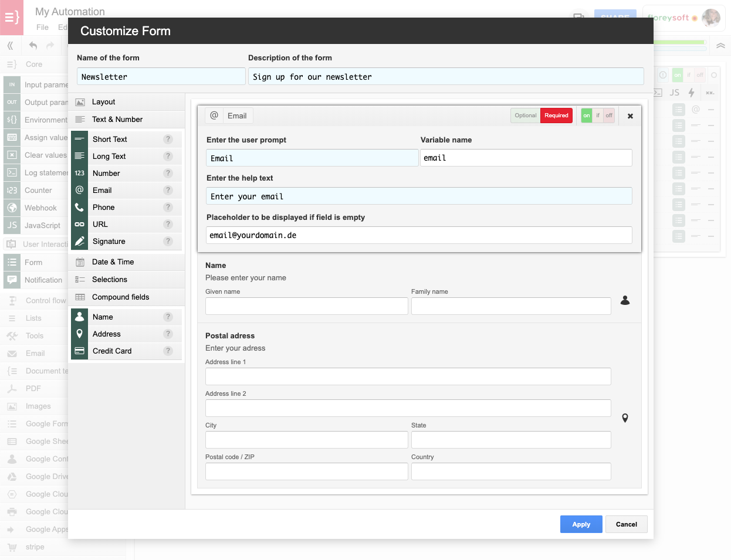
Task: Click Counter item in background sidebar
Action: [x=36, y=191]
